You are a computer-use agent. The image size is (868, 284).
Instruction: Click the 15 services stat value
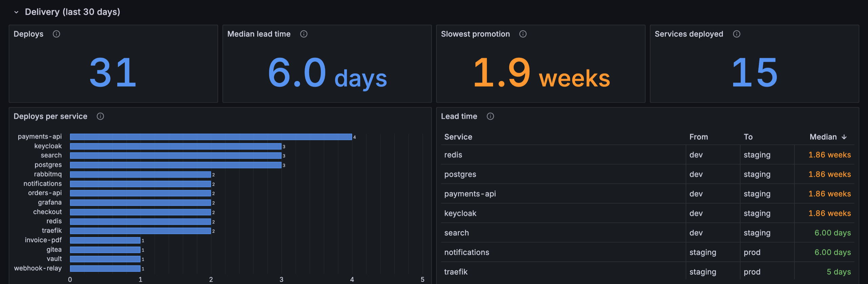754,72
